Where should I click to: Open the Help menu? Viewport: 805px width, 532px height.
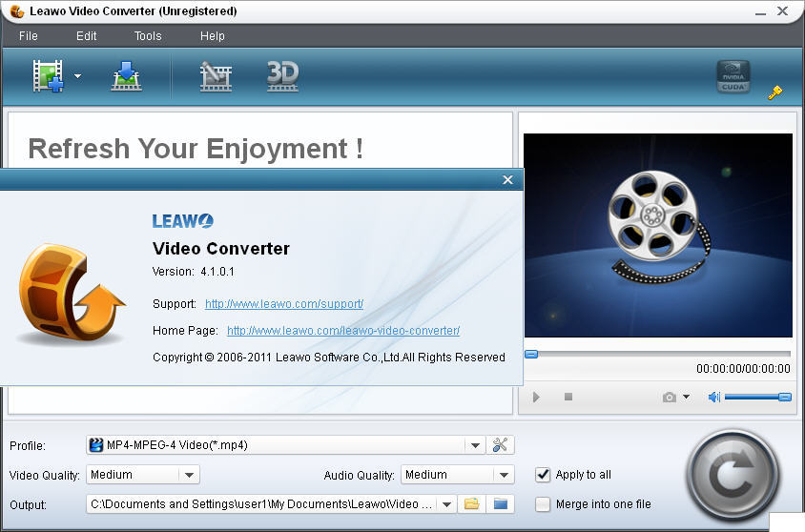[x=213, y=36]
